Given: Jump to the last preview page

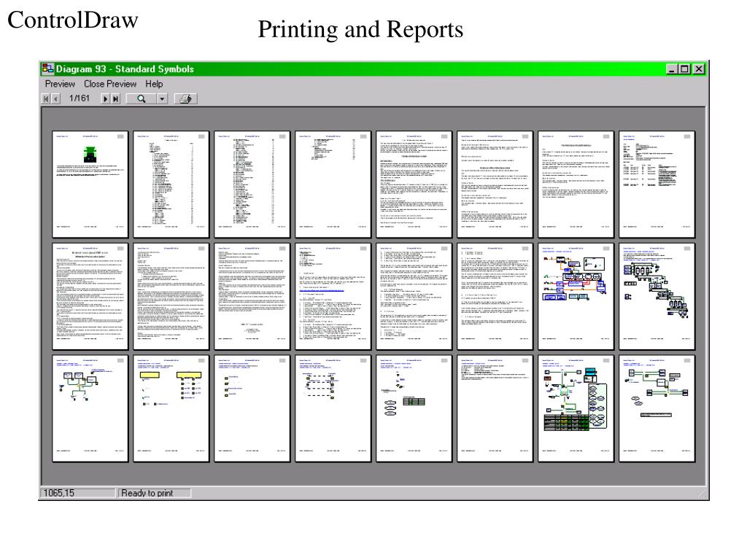Looking at the screenshot, I should pos(115,98).
